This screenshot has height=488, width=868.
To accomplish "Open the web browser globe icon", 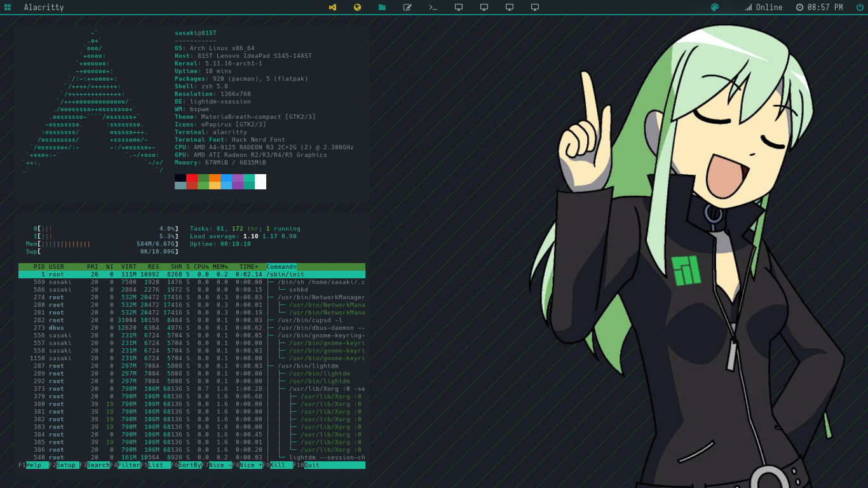I will pos(357,7).
